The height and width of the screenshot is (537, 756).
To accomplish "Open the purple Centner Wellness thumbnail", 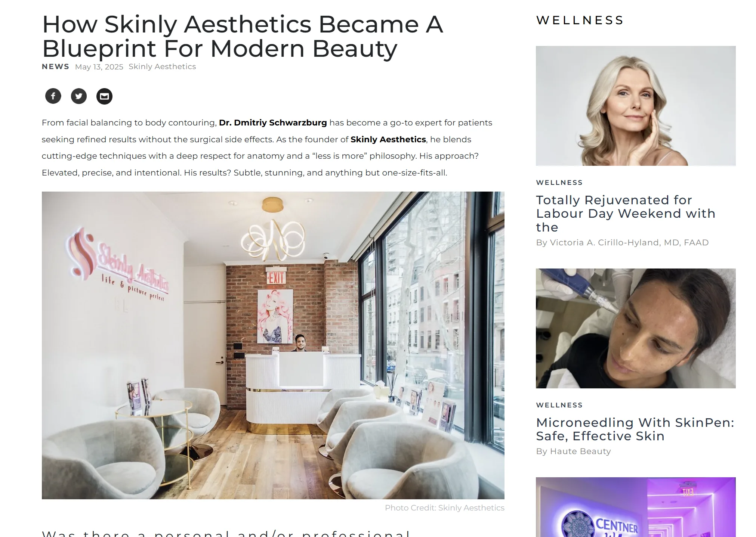I will click(x=636, y=507).
